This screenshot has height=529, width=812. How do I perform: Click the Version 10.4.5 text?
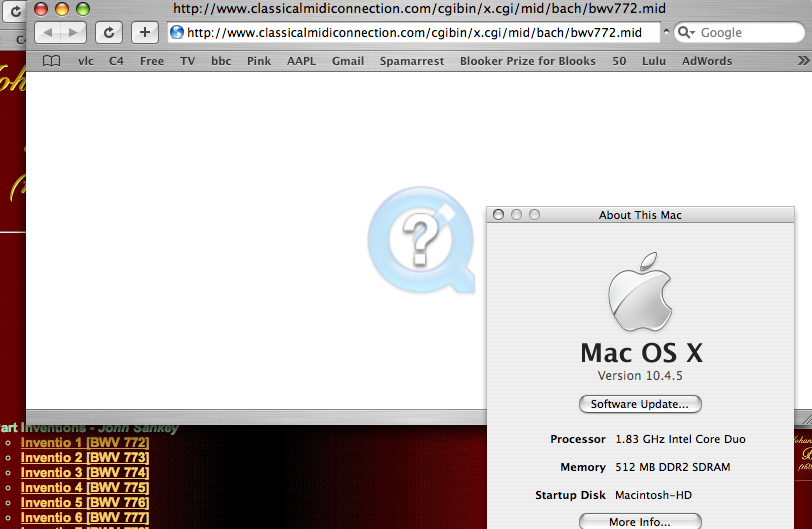click(x=640, y=376)
